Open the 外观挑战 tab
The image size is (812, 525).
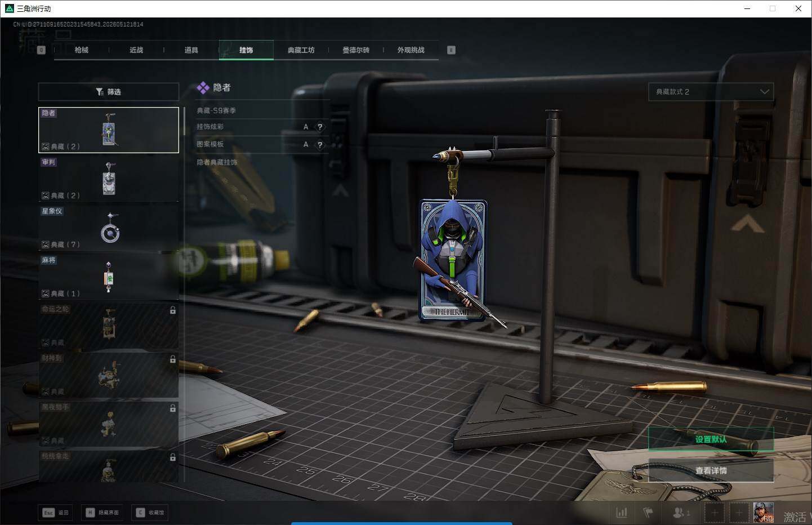[411, 50]
